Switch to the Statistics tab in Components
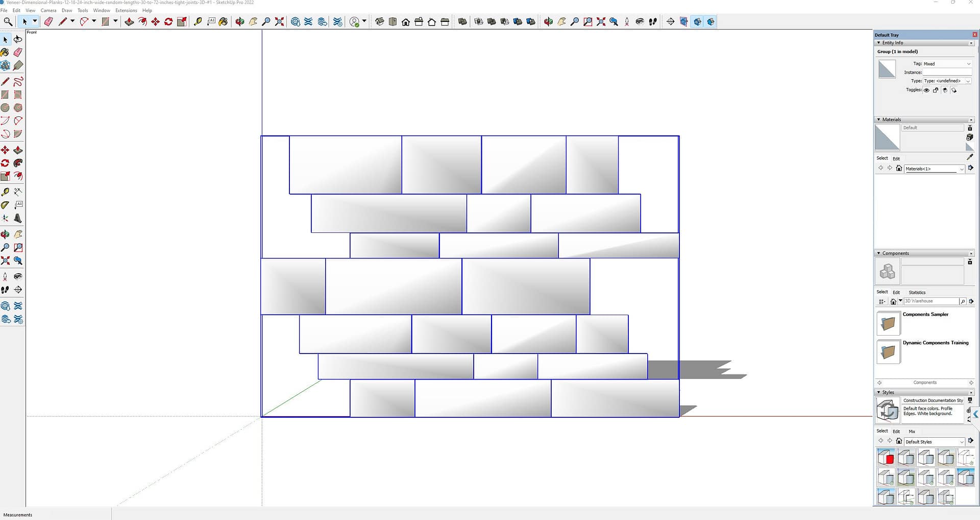Image resolution: width=980 pixels, height=520 pixels. click(x=917, y=292)
